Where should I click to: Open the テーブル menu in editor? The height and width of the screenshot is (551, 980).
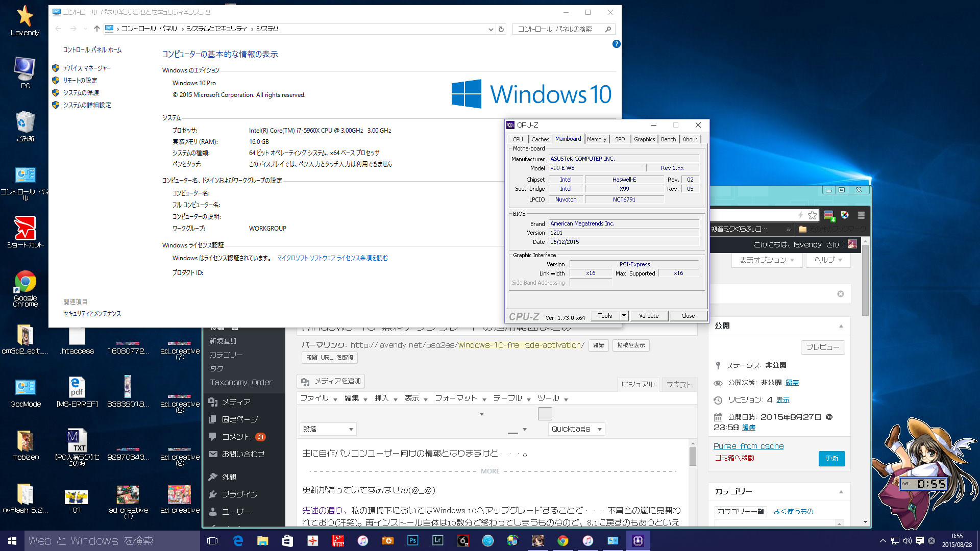click(512, 398)
